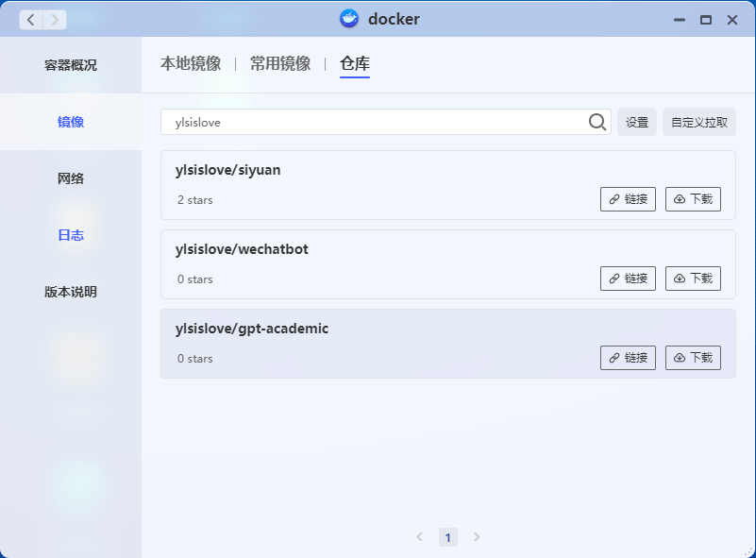The image size is (756, 558).
Task: Switch to the 本地镜像 tab
Action: (x=191, y=64)
